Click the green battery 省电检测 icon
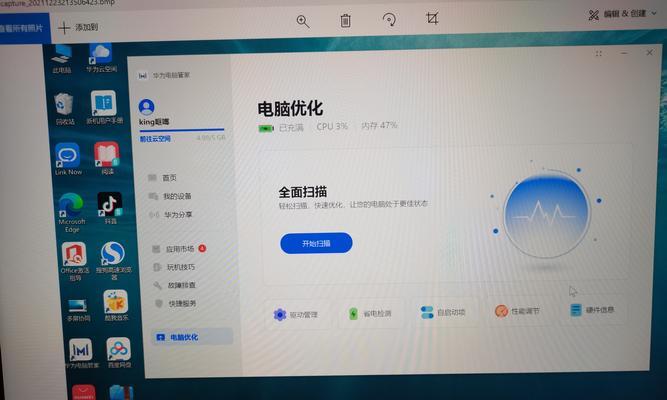The width and height of the screenshot is (667, 400). point(353,314)
